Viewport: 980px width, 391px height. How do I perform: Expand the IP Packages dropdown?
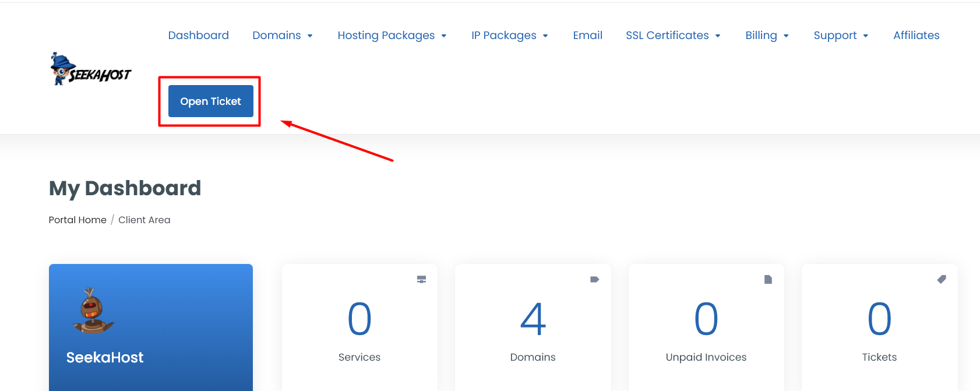(510, 36)
